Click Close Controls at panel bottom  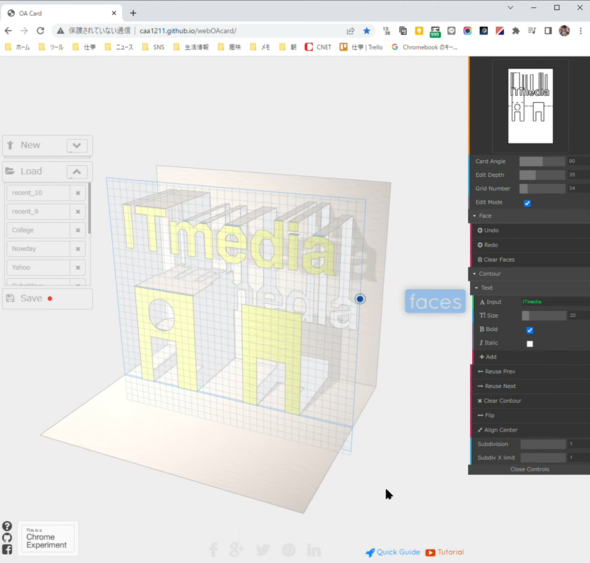529,470
